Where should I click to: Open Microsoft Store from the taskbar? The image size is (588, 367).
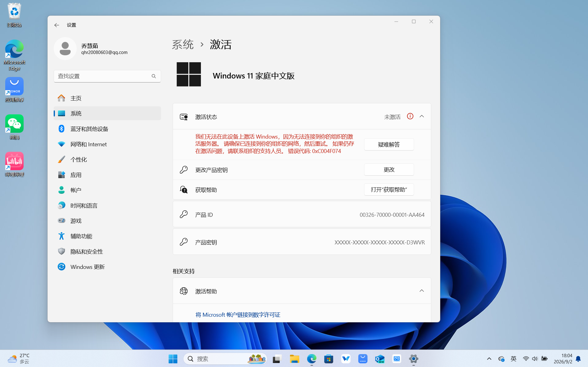tap(329, 359)
